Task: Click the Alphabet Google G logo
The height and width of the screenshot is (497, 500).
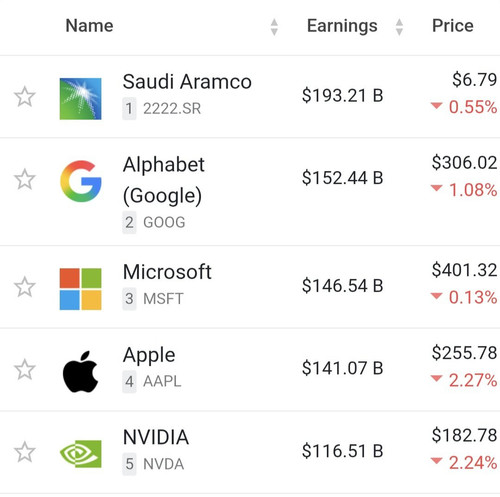Action: [81, 181]
